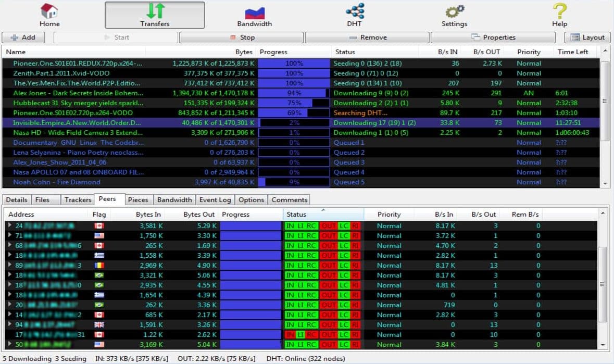Click the United Kingdom flag icon in peers list
Screen dimensions: 614x364
(x=99, y=325)
